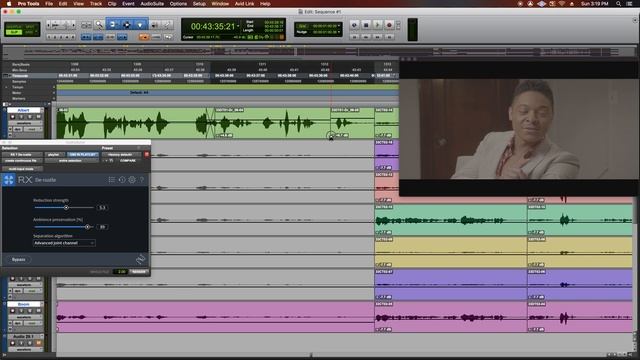Toggle Bypass in RX De-rustle
The width and height of the screenshot is (640, 360).
[18, 260]
